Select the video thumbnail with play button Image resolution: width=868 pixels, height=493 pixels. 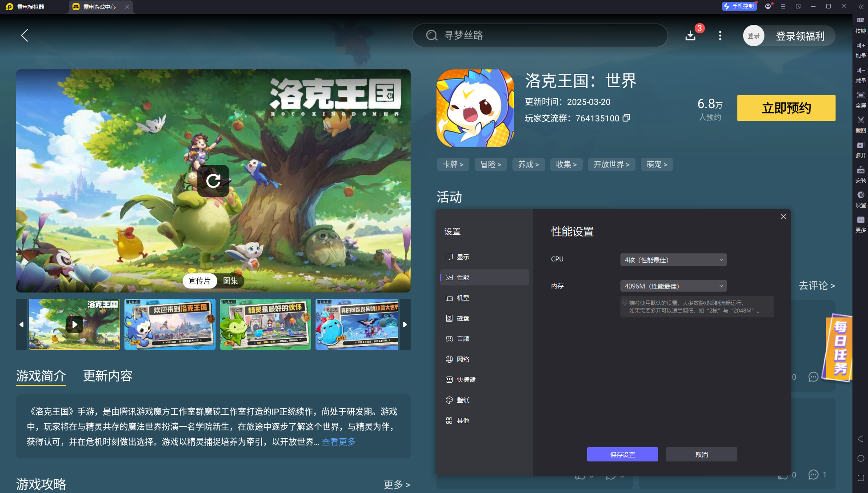pyautogui.click(x=74, y=324)
